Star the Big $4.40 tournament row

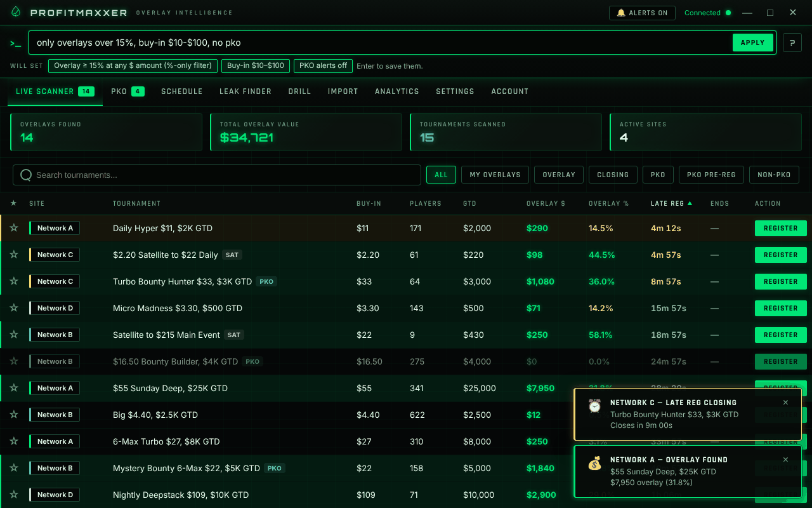click(x=14, y=415)
